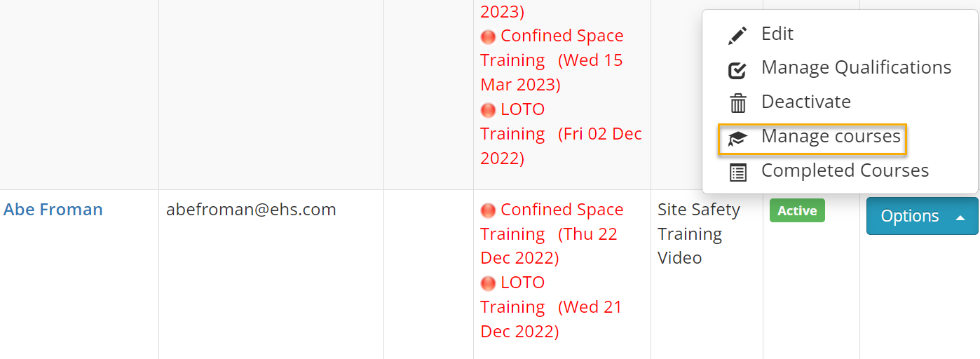980x359 pixels.
Task: Click the abefroman@ehs.com email address
Action: tap(251, 210)
